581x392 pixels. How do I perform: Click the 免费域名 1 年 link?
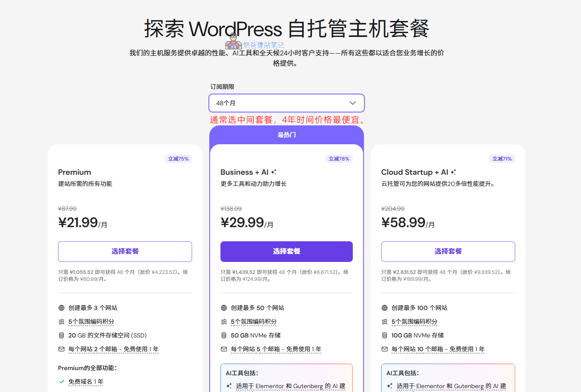pos(86,382)
